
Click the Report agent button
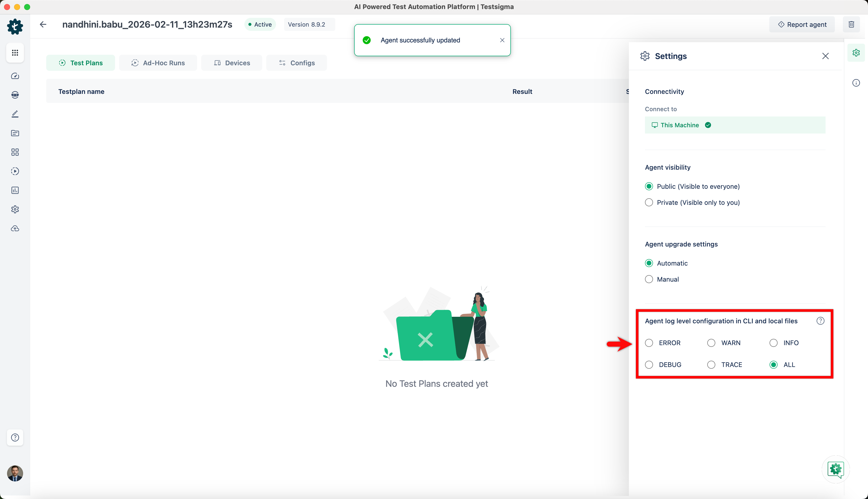(x=802, y=25)
